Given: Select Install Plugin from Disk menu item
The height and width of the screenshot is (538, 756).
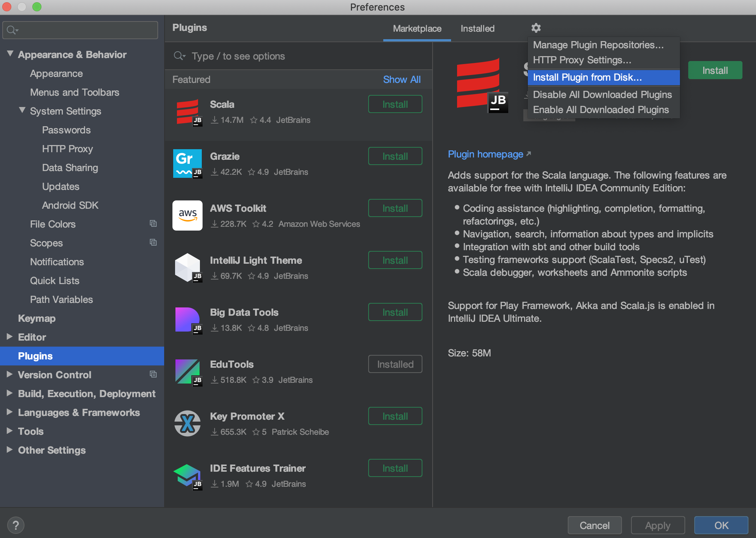Looking at the screenshot, I should [604, 77].
